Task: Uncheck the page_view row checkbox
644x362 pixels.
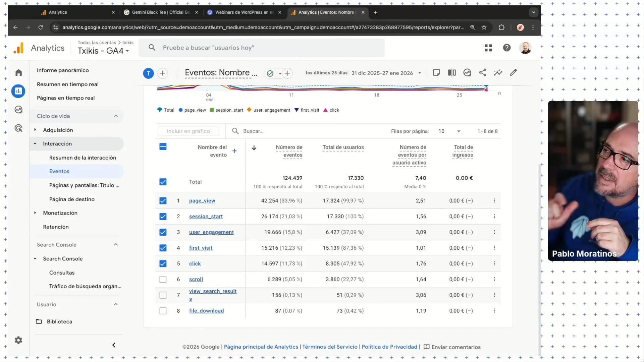Action: point(163,201)
